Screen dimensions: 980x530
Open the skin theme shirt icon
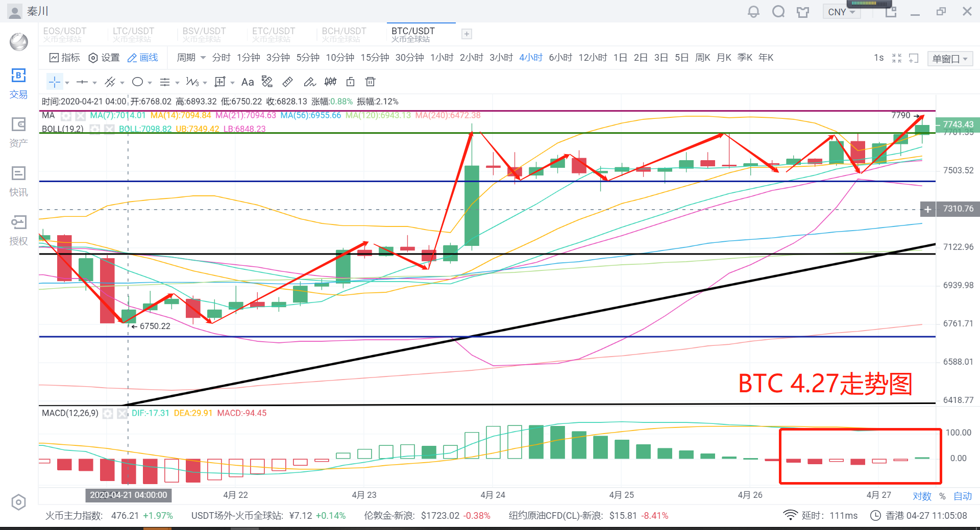(802, 12)
